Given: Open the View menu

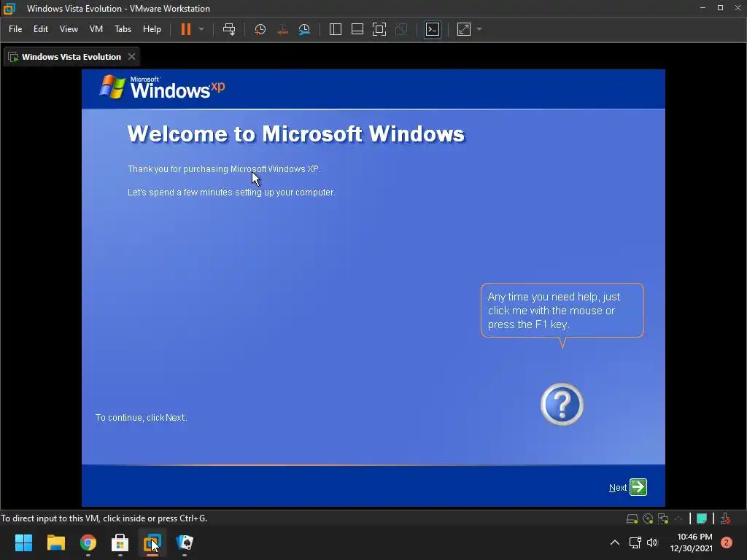Looking at the screenshot, I should pyautogui.click(x=69, y=29).
